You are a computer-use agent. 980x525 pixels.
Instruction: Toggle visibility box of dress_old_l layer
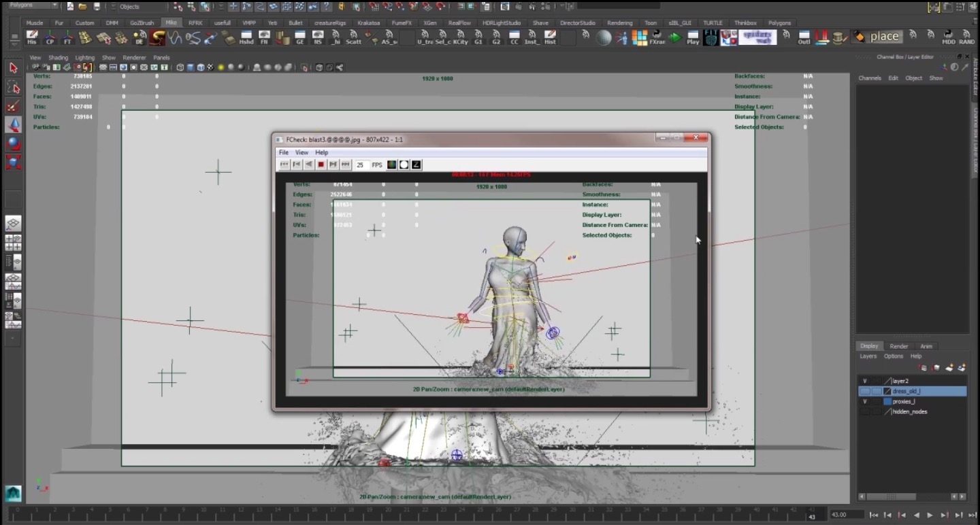(864, 391)
